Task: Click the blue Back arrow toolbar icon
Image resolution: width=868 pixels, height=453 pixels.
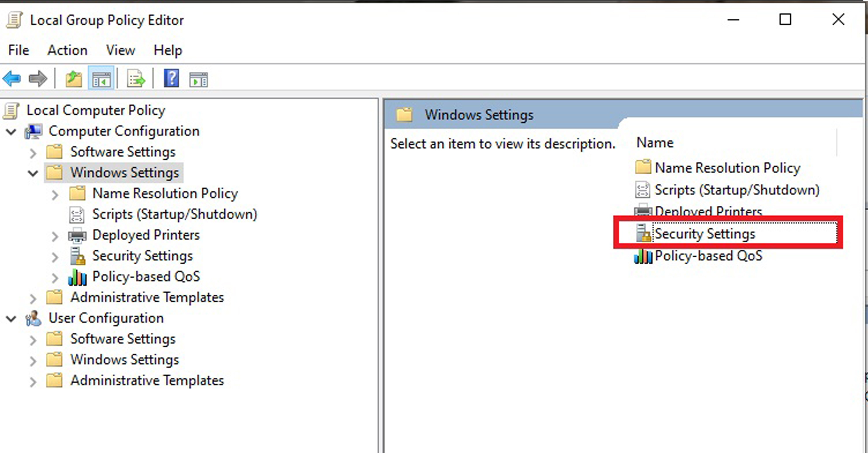Action: (x=12, y=78)
